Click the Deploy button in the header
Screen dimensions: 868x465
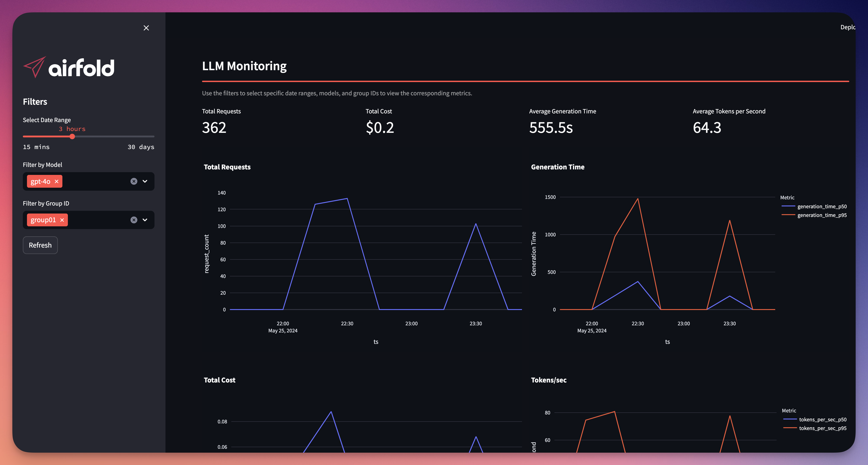tap(847, 27)
